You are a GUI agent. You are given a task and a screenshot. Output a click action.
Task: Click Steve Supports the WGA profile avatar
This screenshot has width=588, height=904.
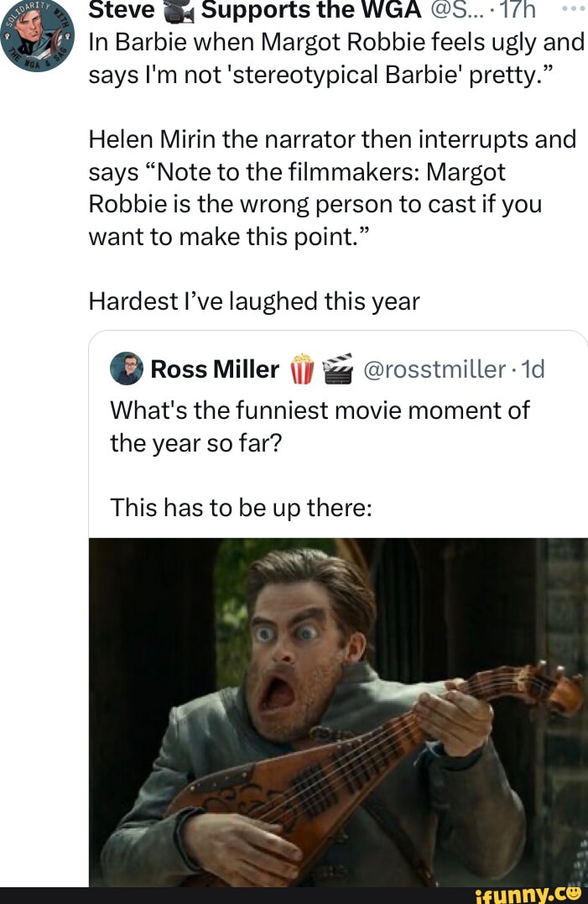tap(37, 38)
